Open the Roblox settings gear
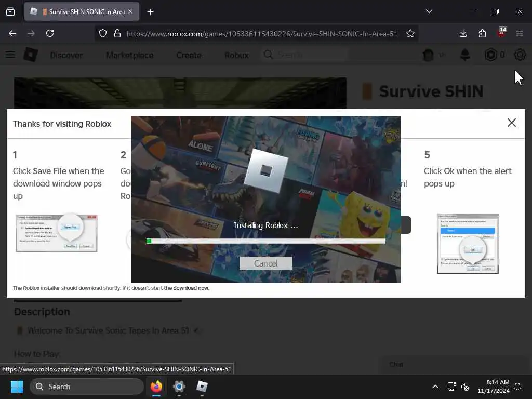Image resolution: width=532 pixels, height=399 pixels. pos(520,55)
